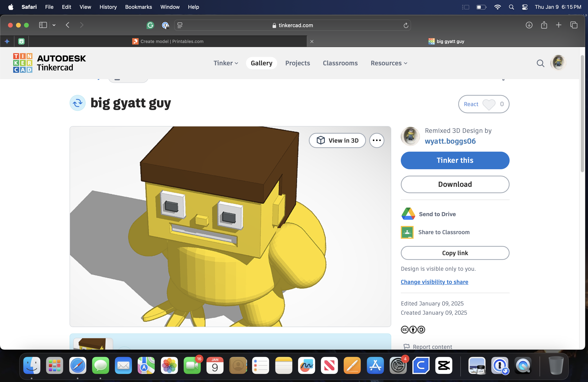Click the author's avatar next to wyatt.boggs06

(x=410, y=136)
